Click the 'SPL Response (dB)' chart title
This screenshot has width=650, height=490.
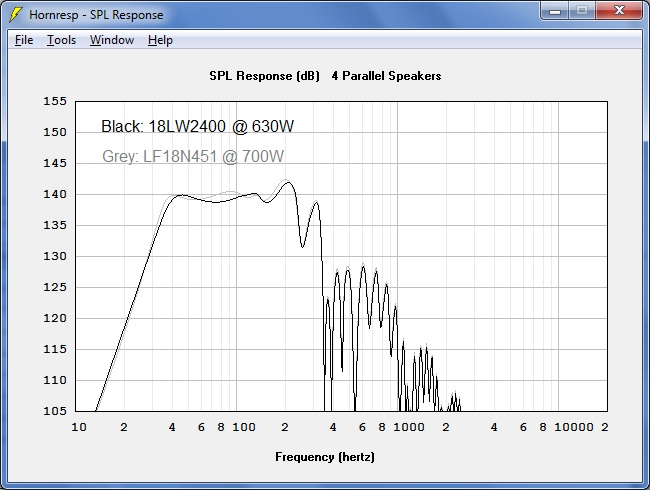click(x=264, y=76)
